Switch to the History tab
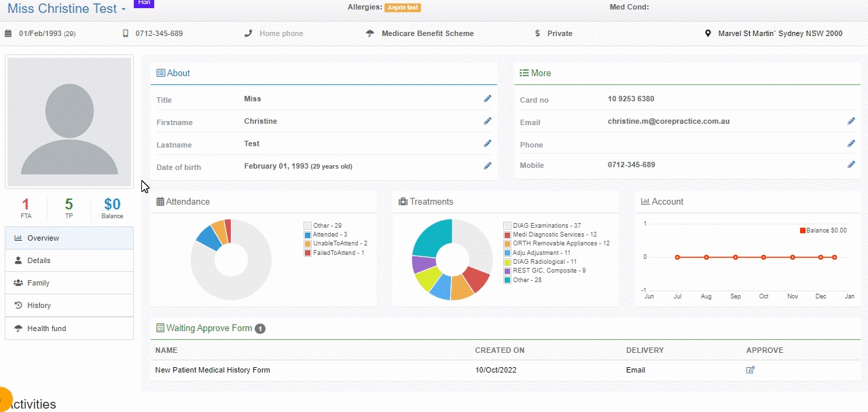The image size is (868, 412). [x=69, y=305]
